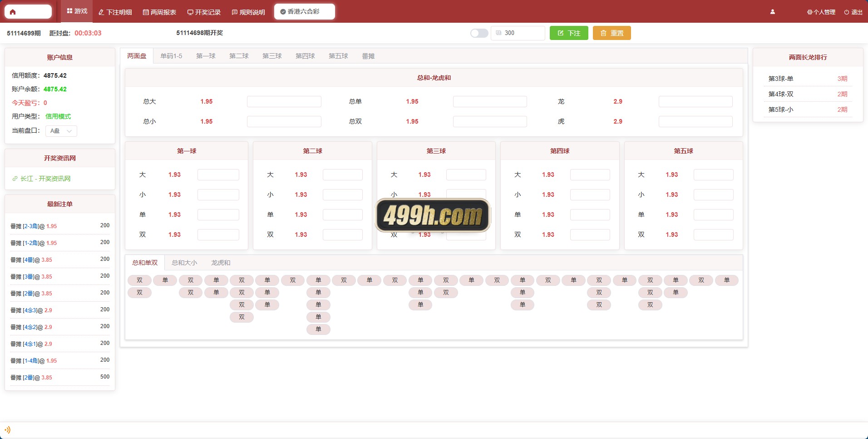Click the 番摊 [1-2角] bet record
Screen dimensions: 868x439
60,243
